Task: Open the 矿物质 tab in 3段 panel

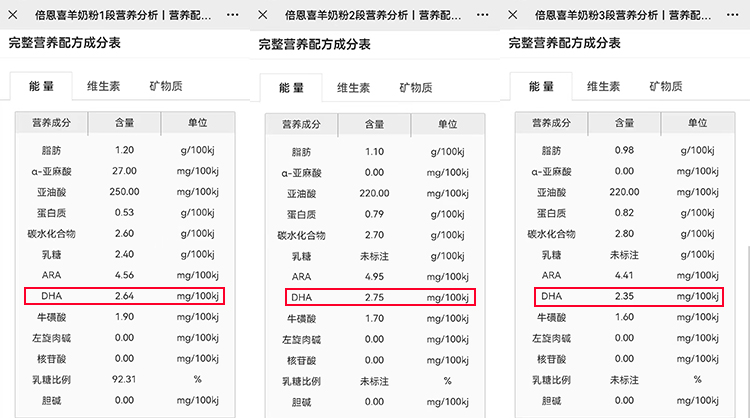Action: click(666, 86)
